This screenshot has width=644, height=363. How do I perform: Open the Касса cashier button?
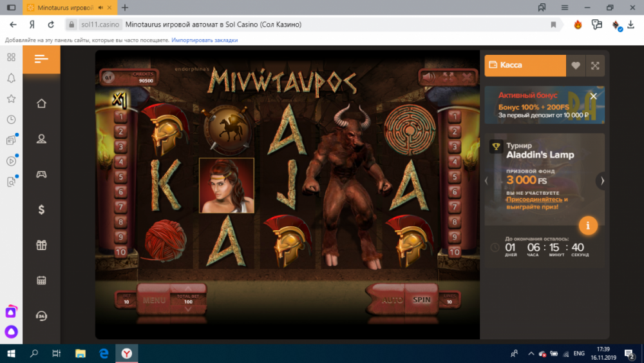525,66
